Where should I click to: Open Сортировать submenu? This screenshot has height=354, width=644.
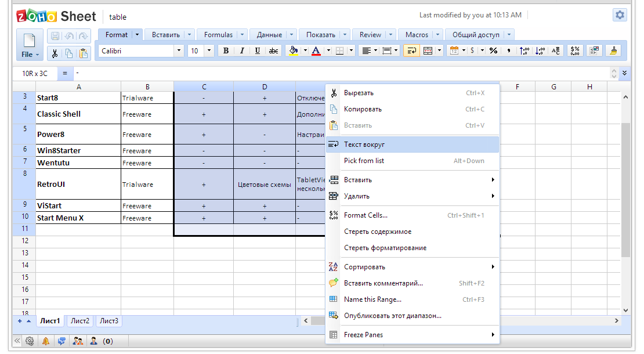(x=413, y=267)
